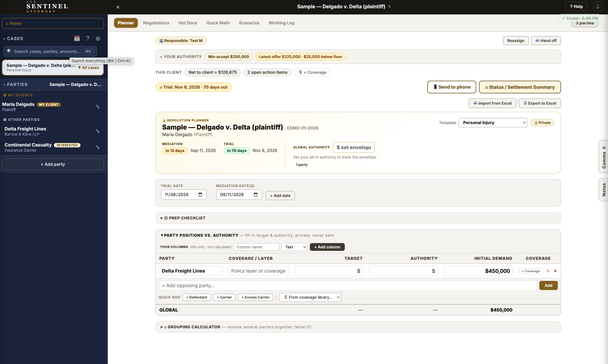Click the + Coverage chip under This Client
Image resolution: width=608 pixels, height=364 pixels.
coord(312,72)
